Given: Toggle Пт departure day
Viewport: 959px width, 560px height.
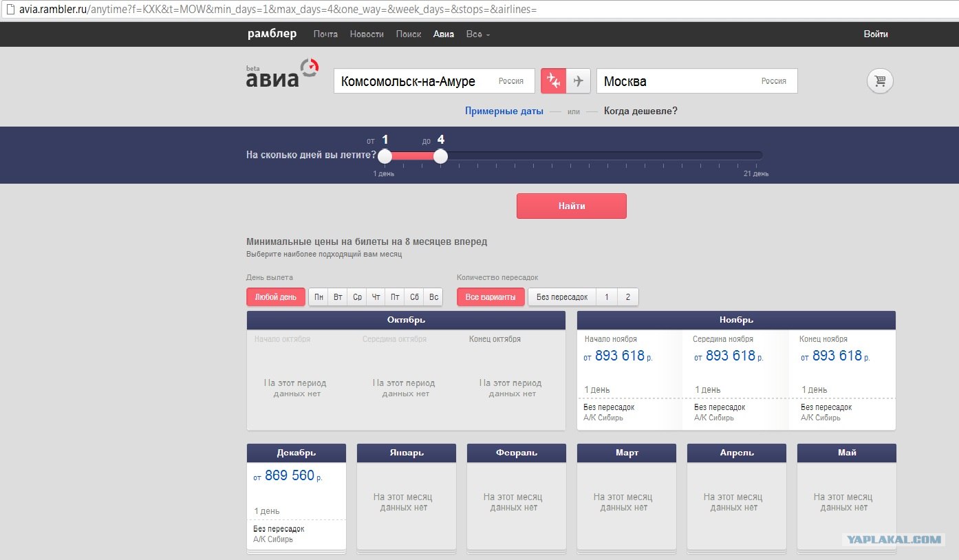Looking at the screenshot, I should (x=395, y=297).
